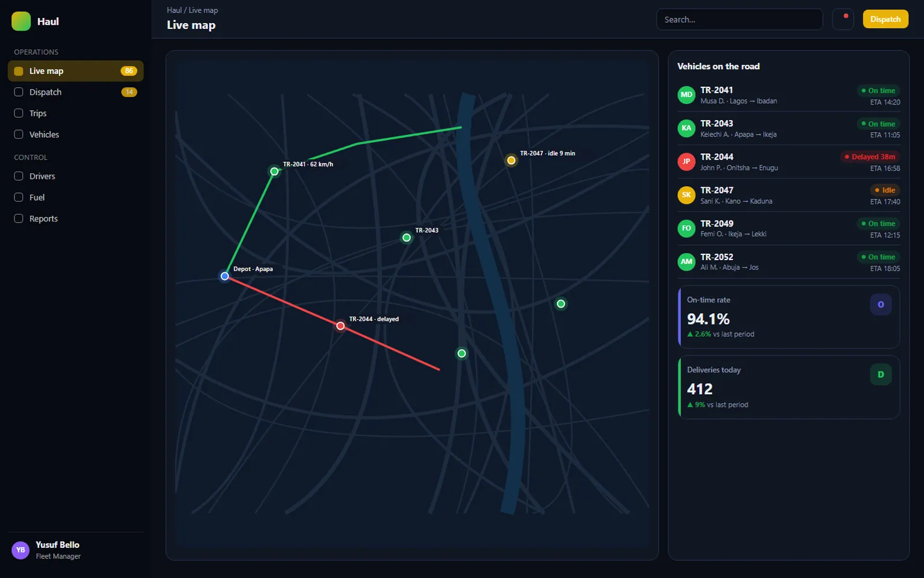Screen dimensions: 924x578
Task: Open the notifications button with red dot
Action: [843, 20]
